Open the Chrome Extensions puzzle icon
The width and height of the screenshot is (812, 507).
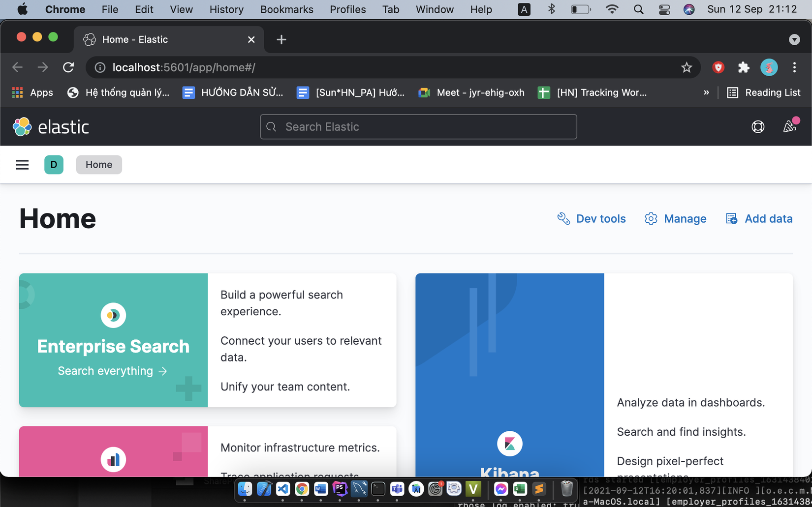pyautogui.click(x=744, y=67)
